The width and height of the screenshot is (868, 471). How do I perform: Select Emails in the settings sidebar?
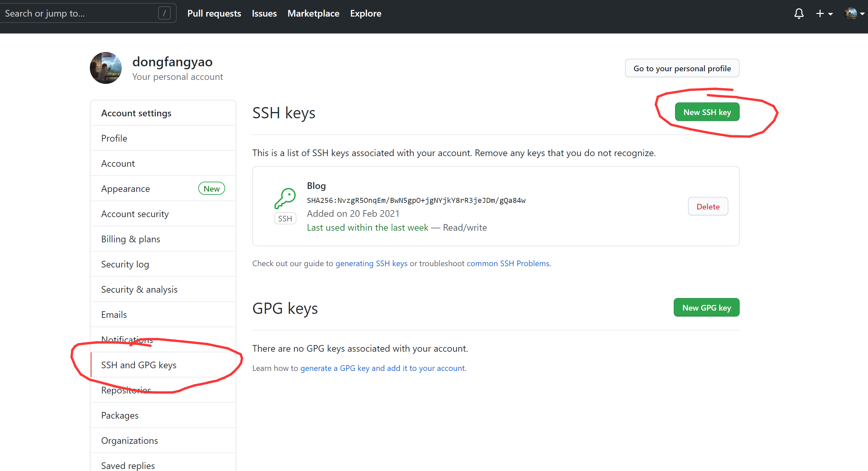(163, 315)
